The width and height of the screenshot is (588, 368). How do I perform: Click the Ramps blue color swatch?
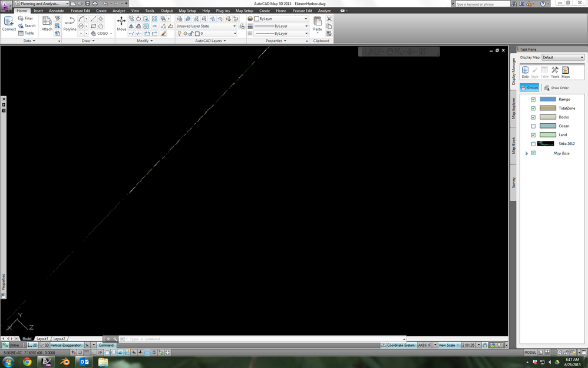[x=548, y=99]
